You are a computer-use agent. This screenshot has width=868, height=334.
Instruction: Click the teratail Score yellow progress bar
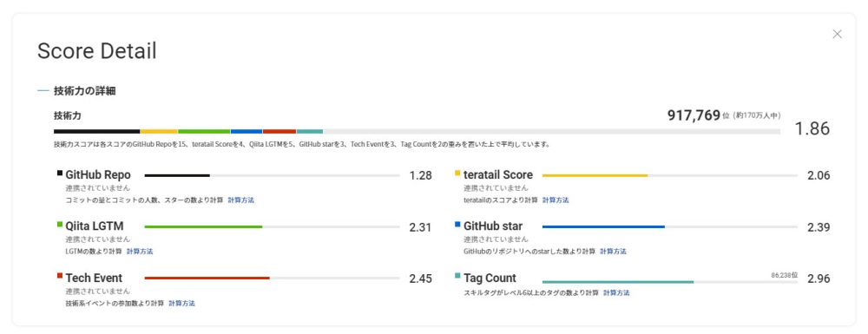point(670,175)
